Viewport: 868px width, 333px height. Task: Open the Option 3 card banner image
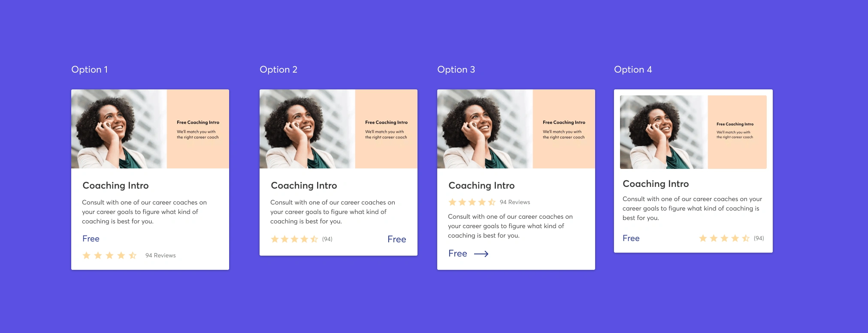516,129
